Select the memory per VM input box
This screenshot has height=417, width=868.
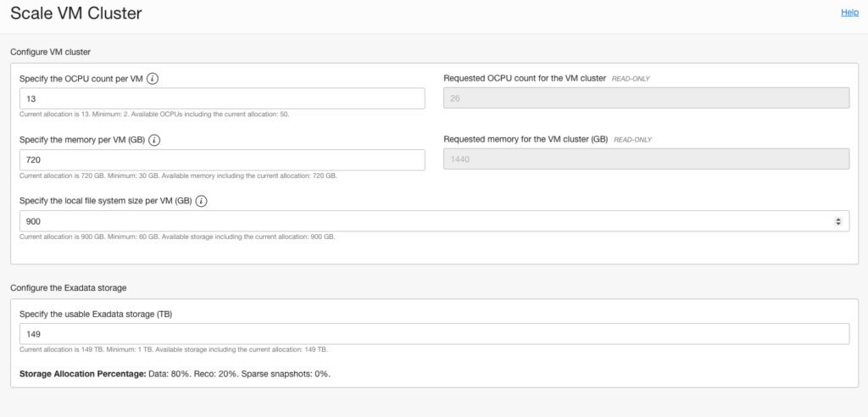click(222, 160)
